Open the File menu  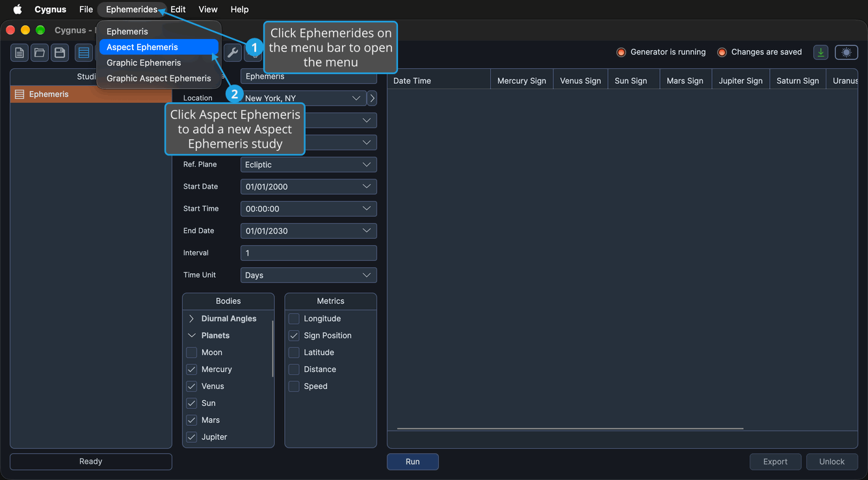point(86,9)
